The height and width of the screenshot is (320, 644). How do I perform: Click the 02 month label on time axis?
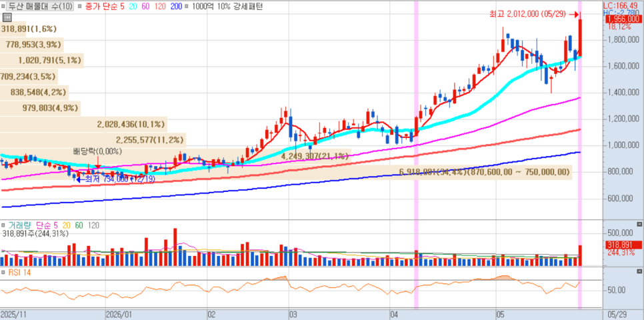click(x=211, y=314)
